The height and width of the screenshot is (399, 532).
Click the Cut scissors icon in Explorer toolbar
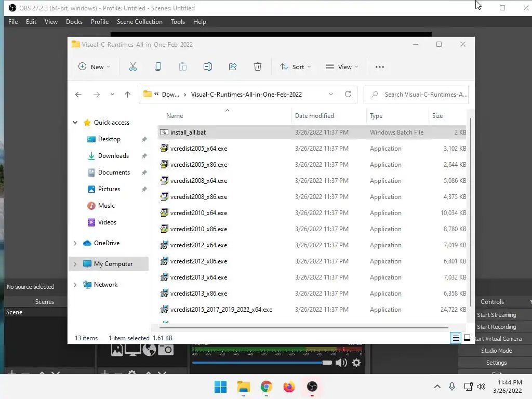[x=132, y=67]
